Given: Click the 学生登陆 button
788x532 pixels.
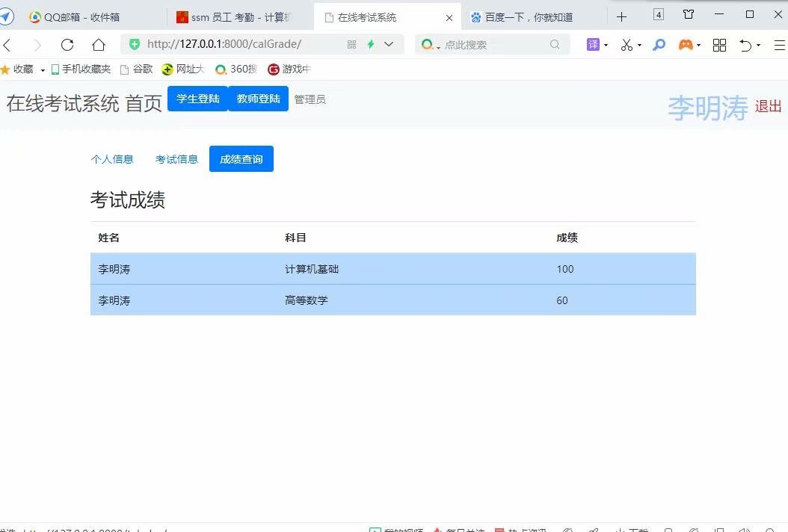Looking at the screenshot, I should pyautogui.click(x=197, y=99).
